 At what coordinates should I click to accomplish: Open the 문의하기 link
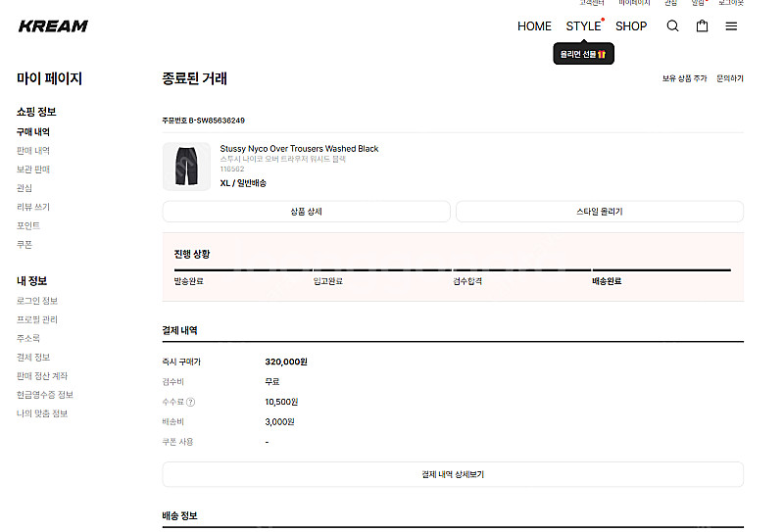pyautogui.click(x=730, y=78)
